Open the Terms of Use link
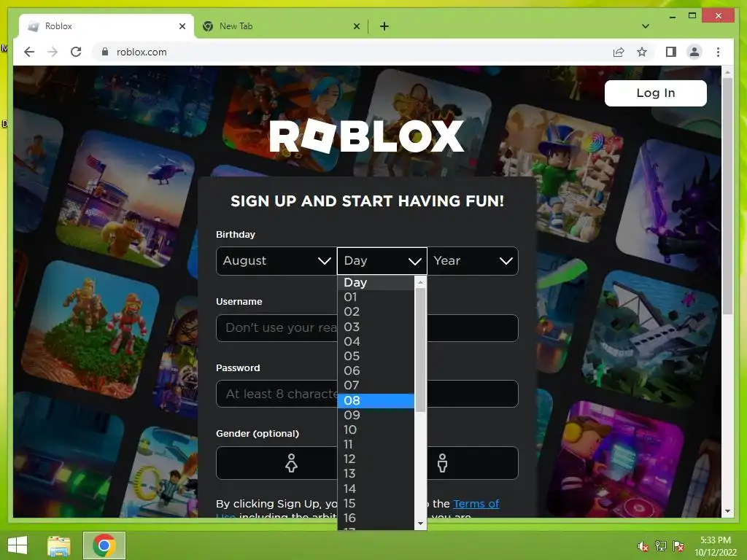This screenshot has width=747, height=560. point(476,504)
